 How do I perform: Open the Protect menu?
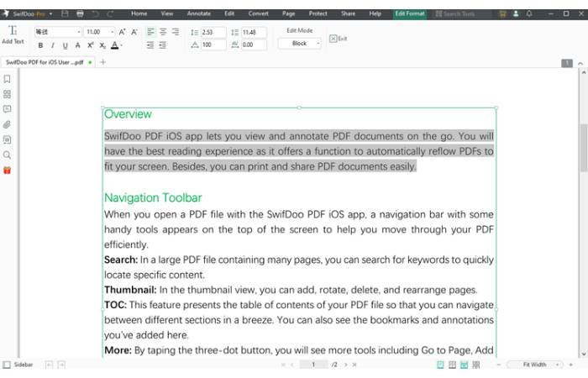(x=318, y=13)
